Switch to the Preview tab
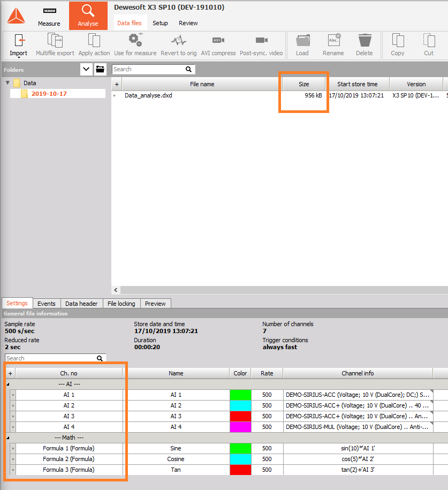448x490 pixels. pos(155,304)
